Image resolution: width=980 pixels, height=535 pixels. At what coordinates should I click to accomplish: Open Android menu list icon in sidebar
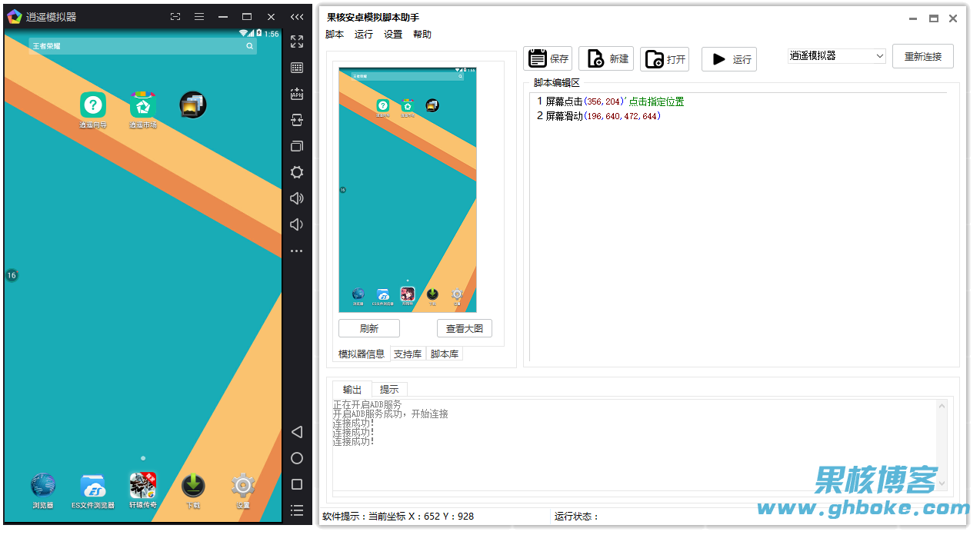pyautogui.click(x=297, y=510)
